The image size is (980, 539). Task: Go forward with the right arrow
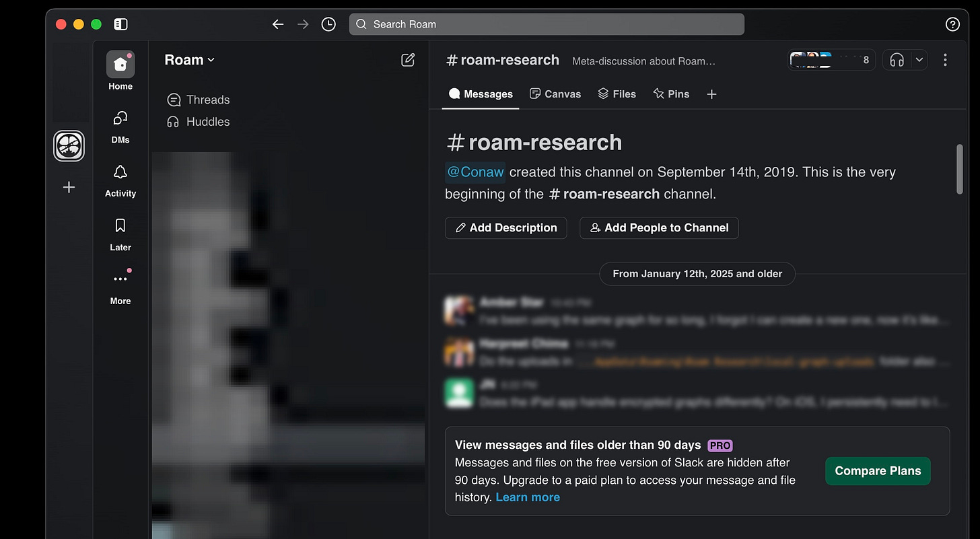pyautogui.click(x=303, y=24)
